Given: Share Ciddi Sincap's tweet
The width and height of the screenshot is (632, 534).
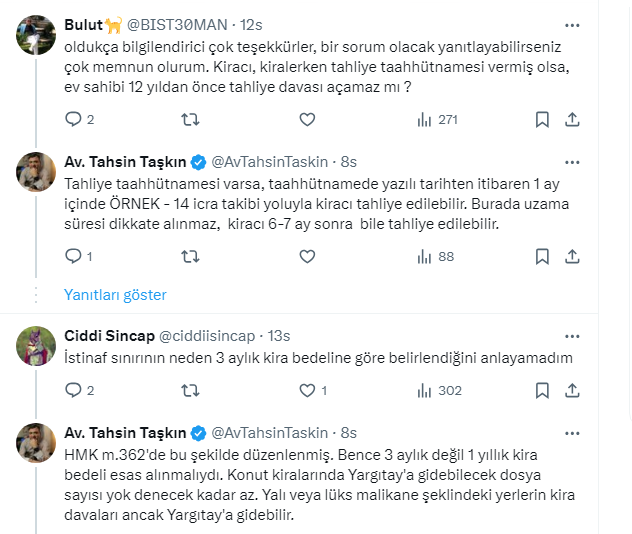Looking at the screenshot, I should (572, 391).
